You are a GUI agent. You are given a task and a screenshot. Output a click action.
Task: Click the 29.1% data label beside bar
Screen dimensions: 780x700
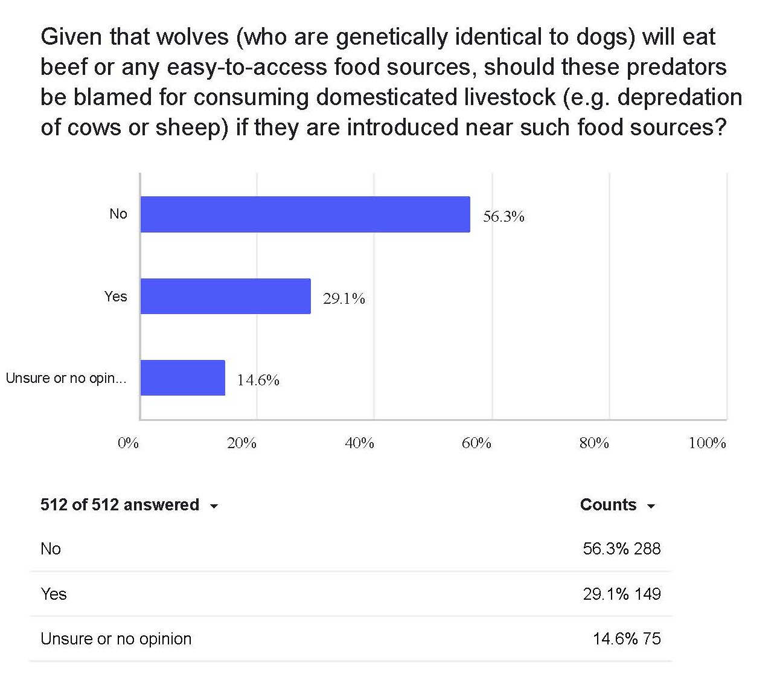[344, 298]
